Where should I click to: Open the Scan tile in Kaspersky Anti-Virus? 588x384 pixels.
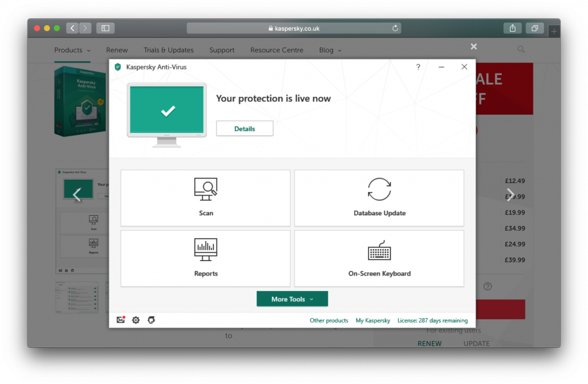(206, 198)
